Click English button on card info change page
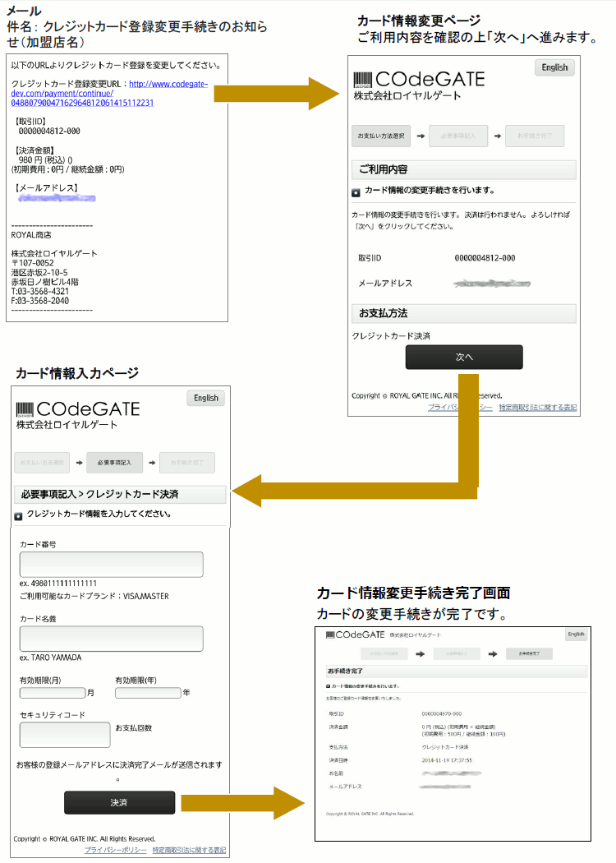616x863 pixels. tap(554, 67)
